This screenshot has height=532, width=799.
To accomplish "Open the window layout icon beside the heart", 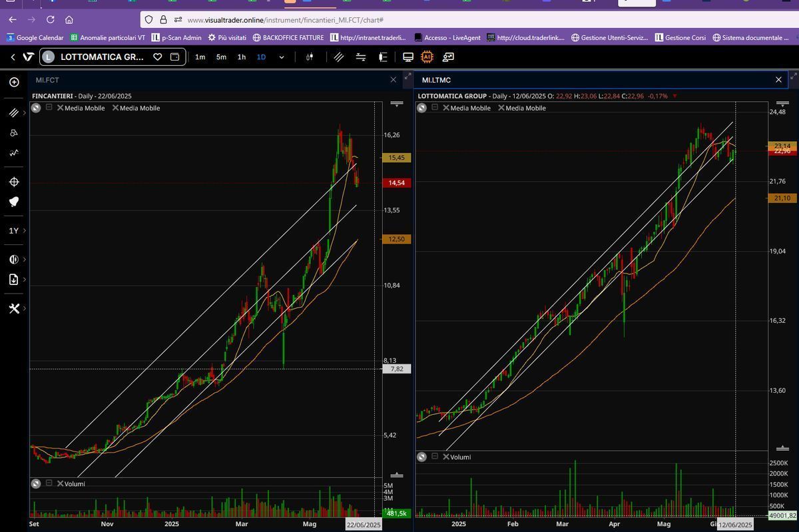I will pos(175,57).
